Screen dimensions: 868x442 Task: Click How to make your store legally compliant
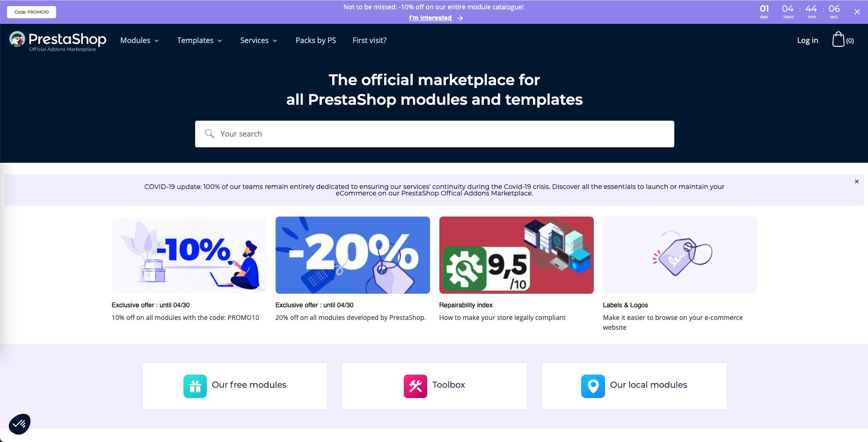pos(502,318)
